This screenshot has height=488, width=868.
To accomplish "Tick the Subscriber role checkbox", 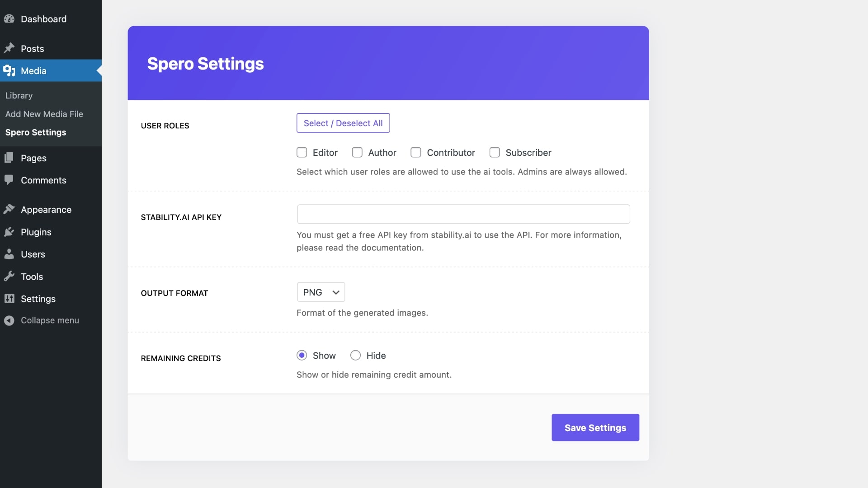I will click(x=495, y=153).
